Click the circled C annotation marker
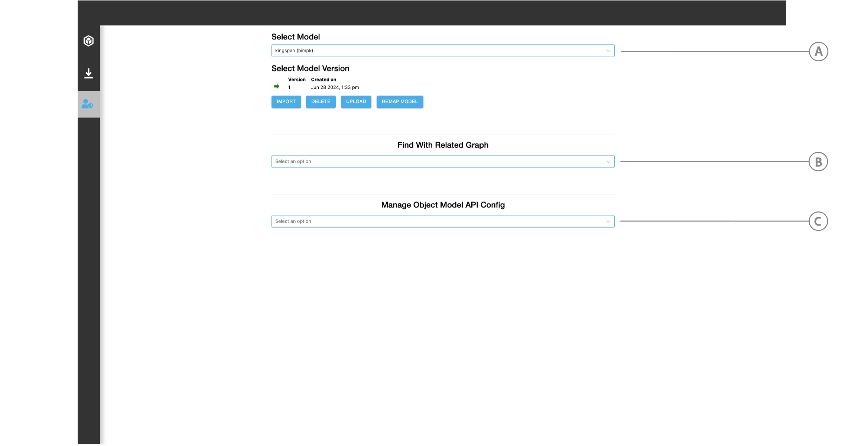The height and width of the screenshot is (446, 868). (x=818, y=222)
